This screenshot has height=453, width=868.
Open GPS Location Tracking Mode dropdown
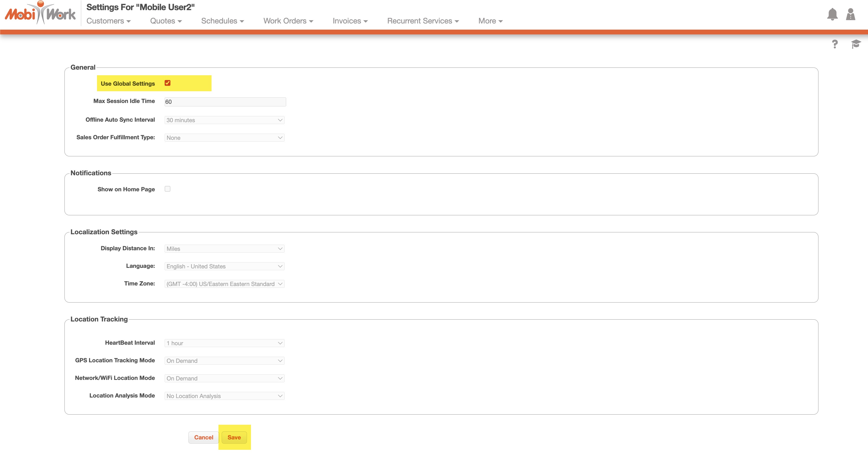coord(224,361)
